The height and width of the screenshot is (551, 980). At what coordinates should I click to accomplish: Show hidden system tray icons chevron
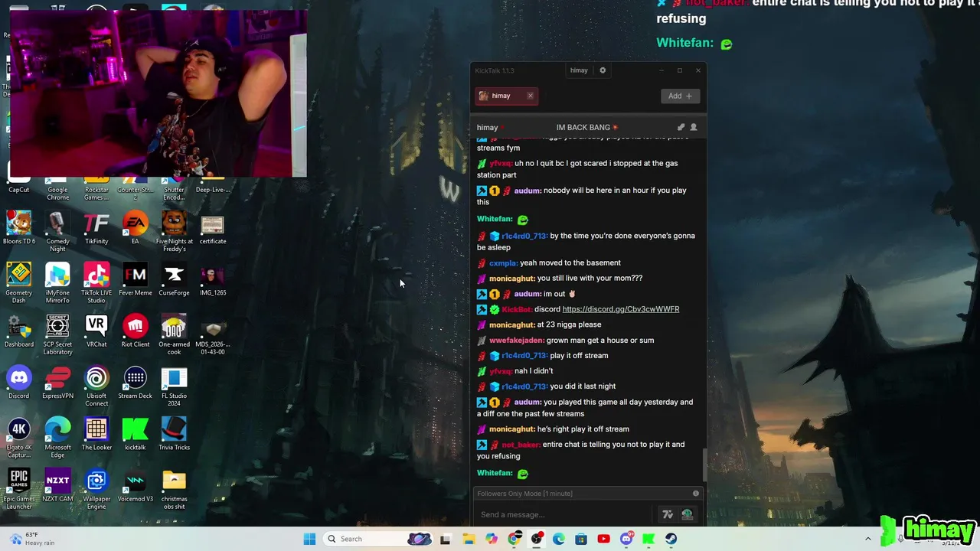pyautogui.click(x=867, y=539)
